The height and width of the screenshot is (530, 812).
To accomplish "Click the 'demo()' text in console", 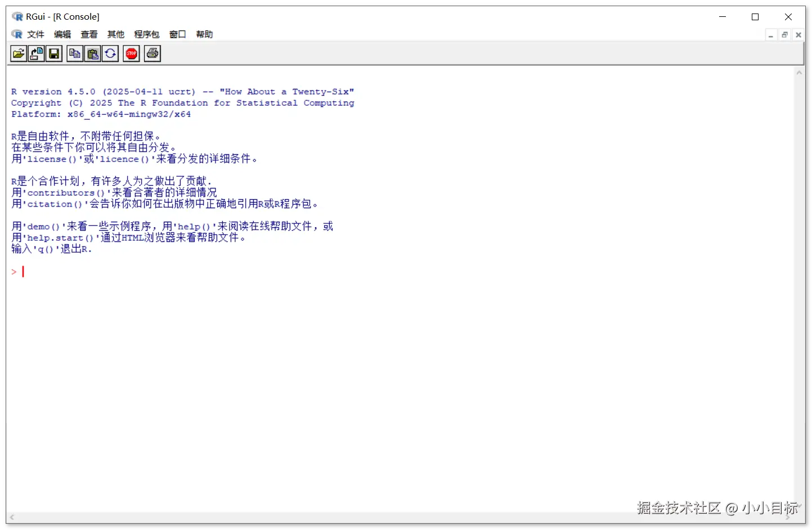I will [x=43, y=227].
